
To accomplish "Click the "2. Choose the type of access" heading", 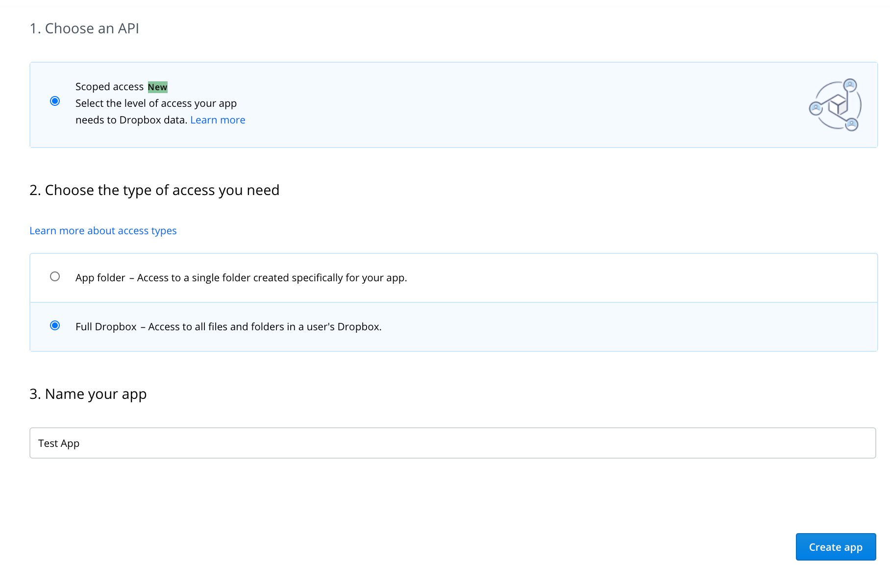I will [154, 190].
